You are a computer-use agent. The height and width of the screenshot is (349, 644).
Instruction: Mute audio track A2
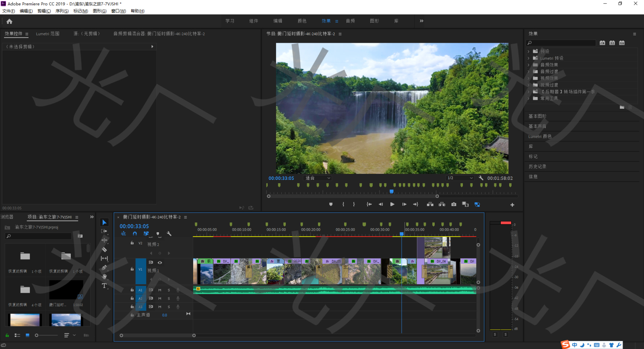pos(160,299)
